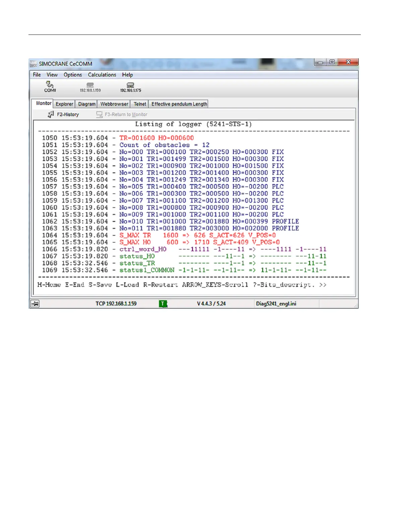Image resolution: width=399 pixels, height=532 pixels.
Task: Click log row No=008 TR1=000800 PLC
Action: click(163, 208)
